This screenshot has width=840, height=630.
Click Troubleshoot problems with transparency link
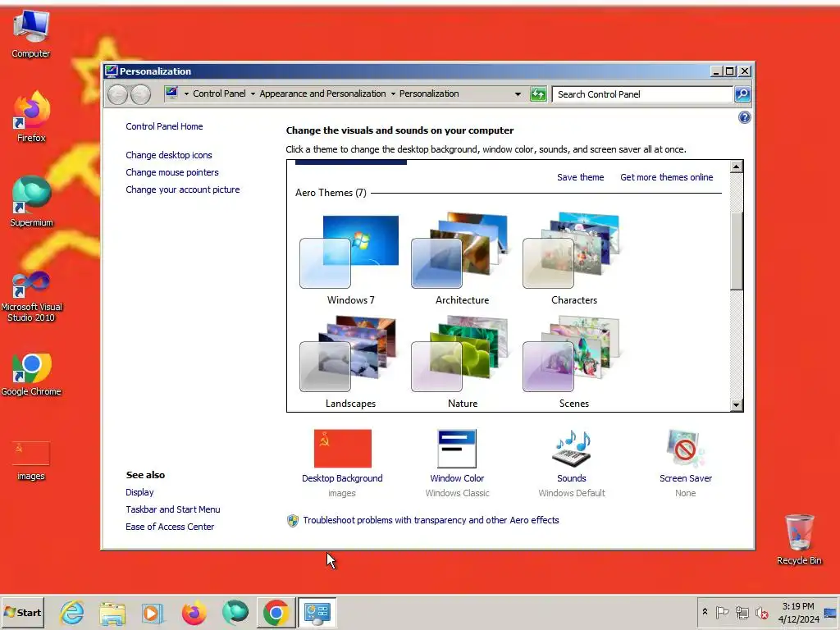click(x=431, y=520)
